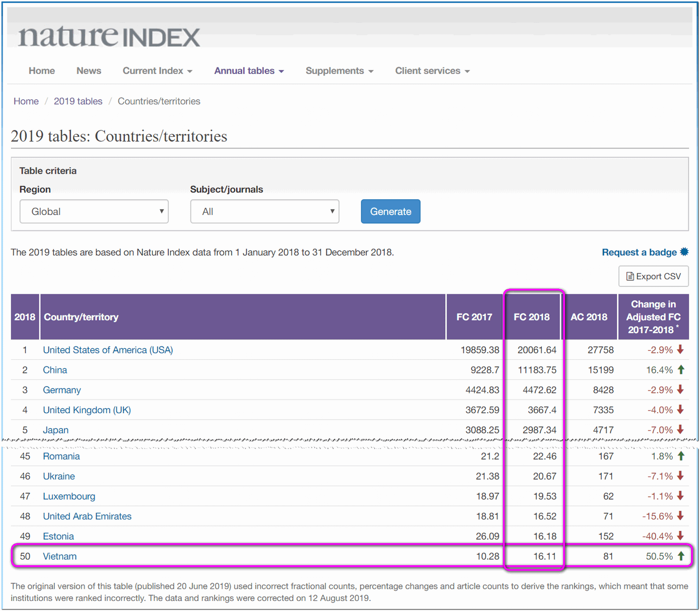Click the nature INDEX logo
The width and height of the screenshot is (700, 611).
pos(109,36)
